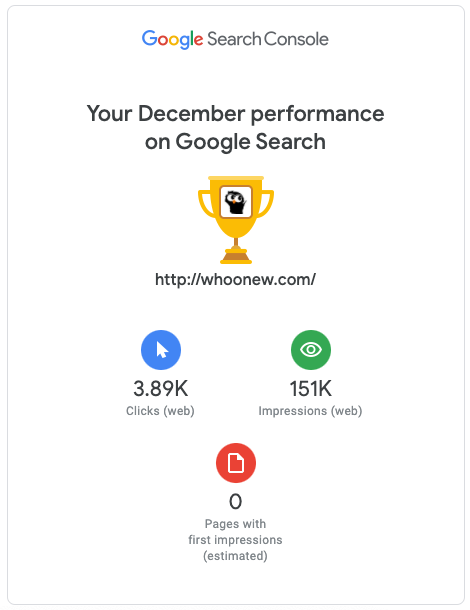470x610 pixels.
Task: Click the Search Console wordmark text
Action: coord(268,39)
